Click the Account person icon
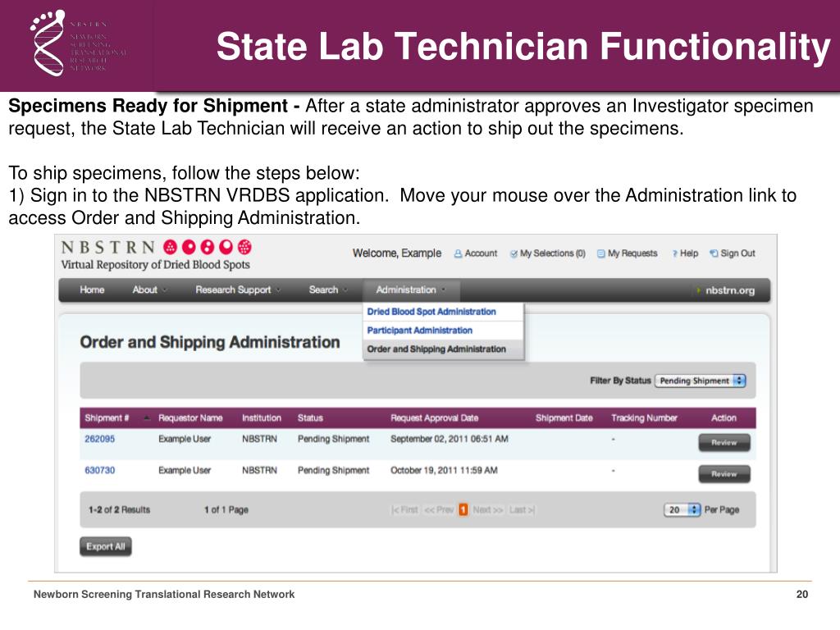Viewport: 840px width, 630px height. [x=458, y=254]
